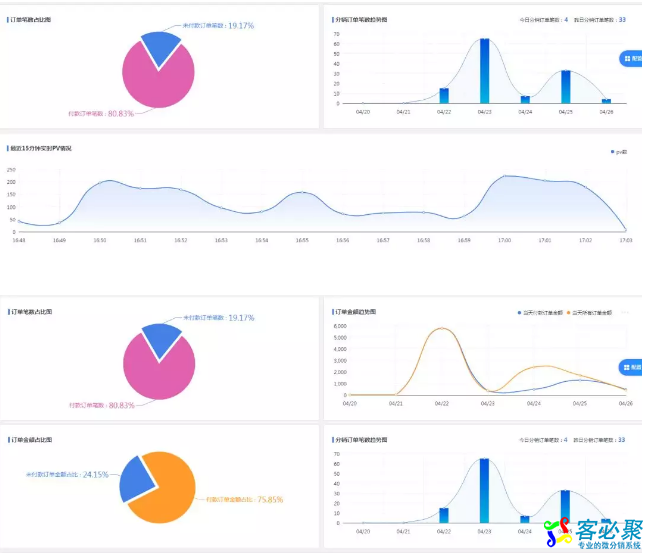
Task: Click blue unpaid slice in top pie chart
Action: 160,43
